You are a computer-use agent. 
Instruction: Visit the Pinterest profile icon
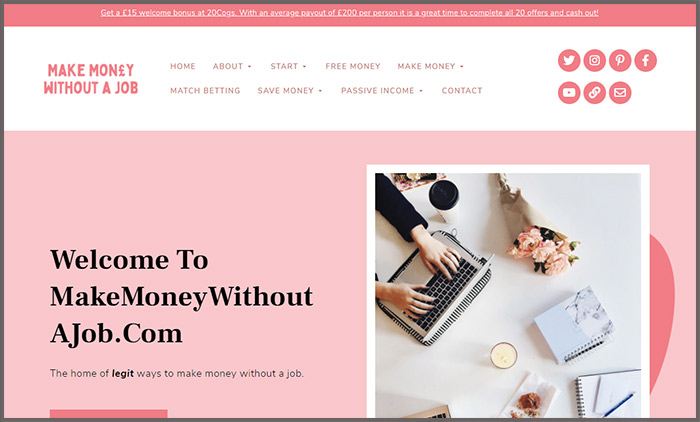620,60
